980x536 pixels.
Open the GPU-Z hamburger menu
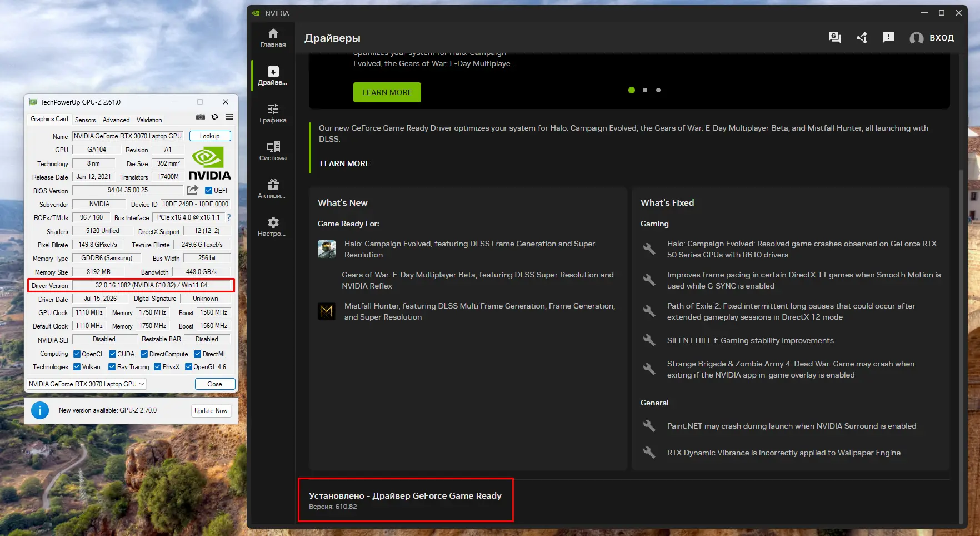pos(229,117)
